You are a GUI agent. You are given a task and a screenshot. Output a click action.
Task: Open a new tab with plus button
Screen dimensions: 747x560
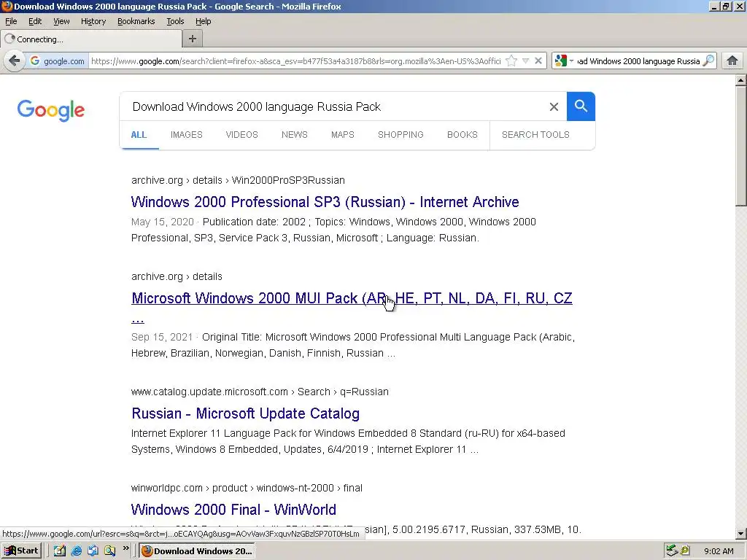click(193, 39)
